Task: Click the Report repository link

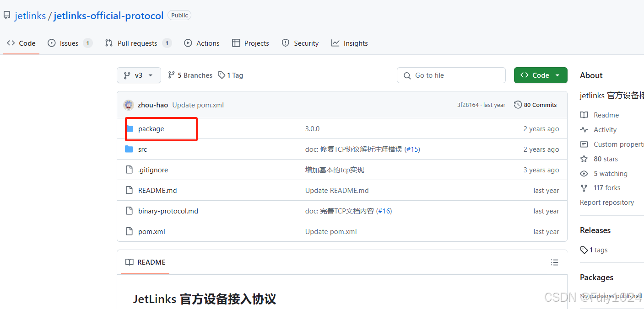Action: (x=607, y=202)
